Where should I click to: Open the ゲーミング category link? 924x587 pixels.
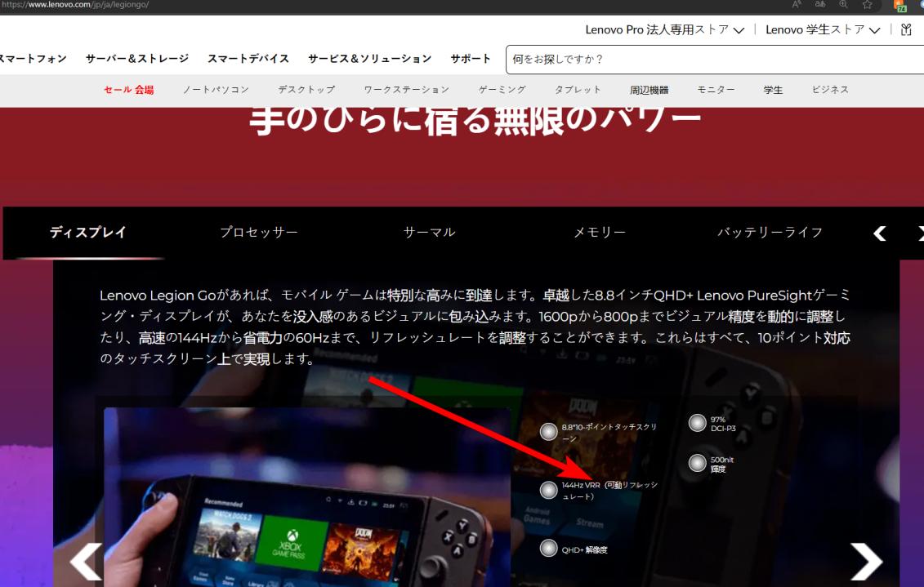(502, 90)
